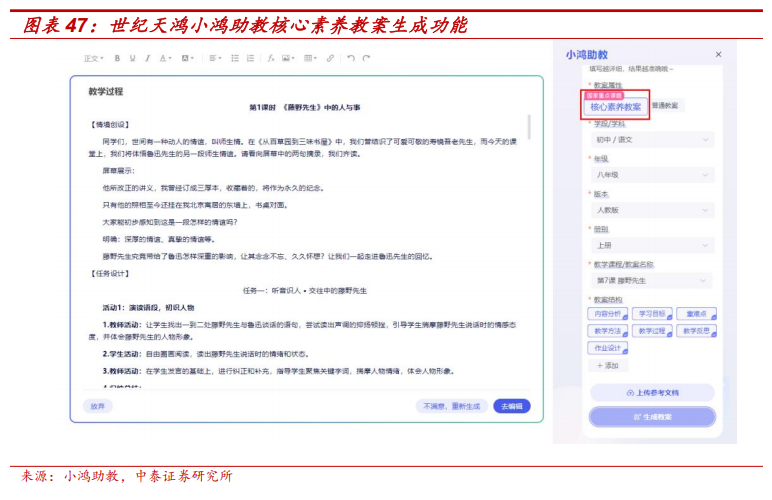Click the 屏幕展示： line
This screenshot has width=772, height=500.
tap(119, 171)
